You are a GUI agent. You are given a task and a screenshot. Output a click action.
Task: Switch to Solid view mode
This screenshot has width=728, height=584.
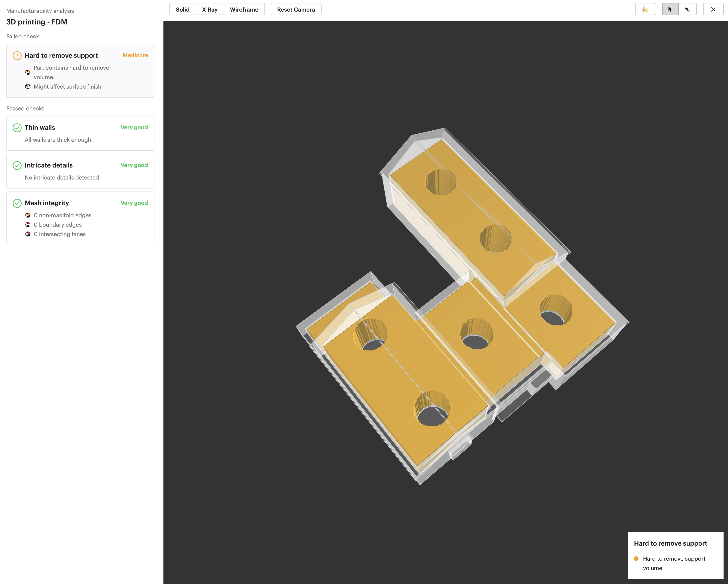182,9
